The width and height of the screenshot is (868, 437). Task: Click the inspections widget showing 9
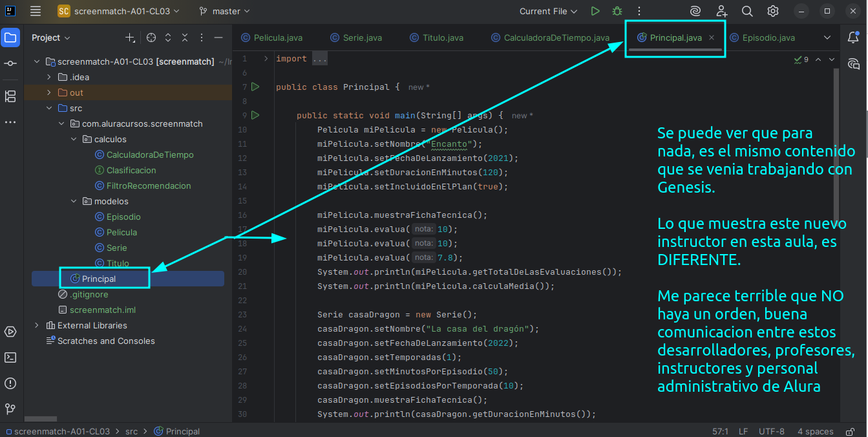(801, 59)
